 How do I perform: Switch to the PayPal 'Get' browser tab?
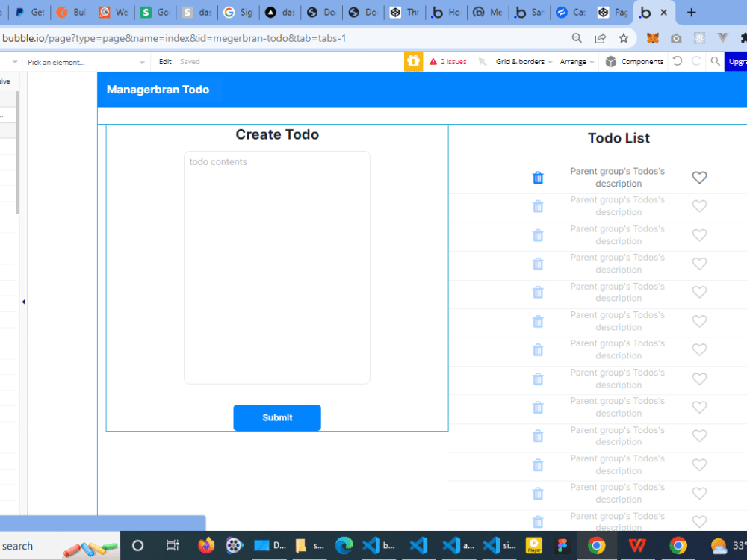30,13
